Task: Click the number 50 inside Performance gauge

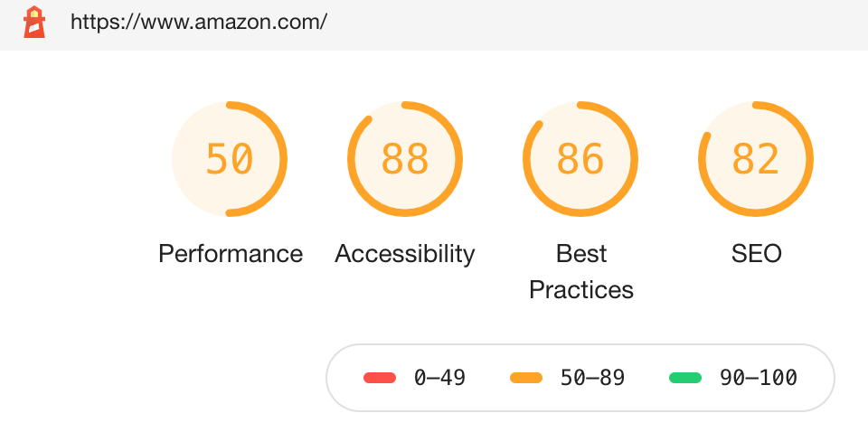Action: click(x=230, y=159)
